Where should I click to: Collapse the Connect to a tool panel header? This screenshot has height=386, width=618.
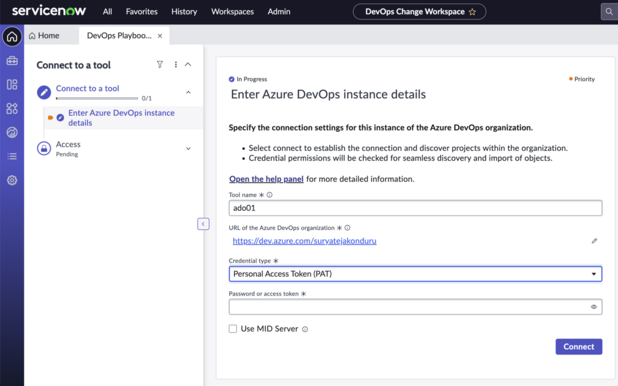tap(188, 64)
